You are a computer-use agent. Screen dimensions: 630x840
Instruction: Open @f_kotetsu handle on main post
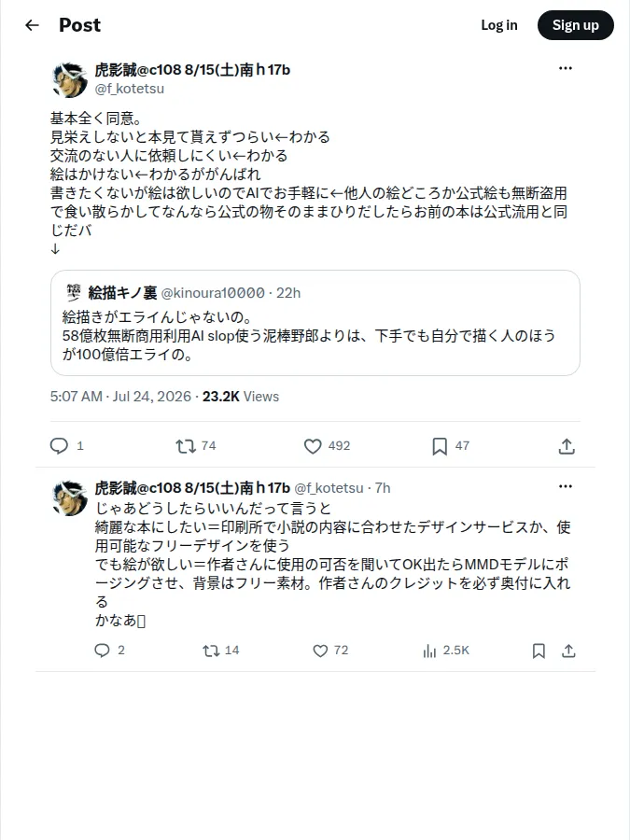[130, 89]
